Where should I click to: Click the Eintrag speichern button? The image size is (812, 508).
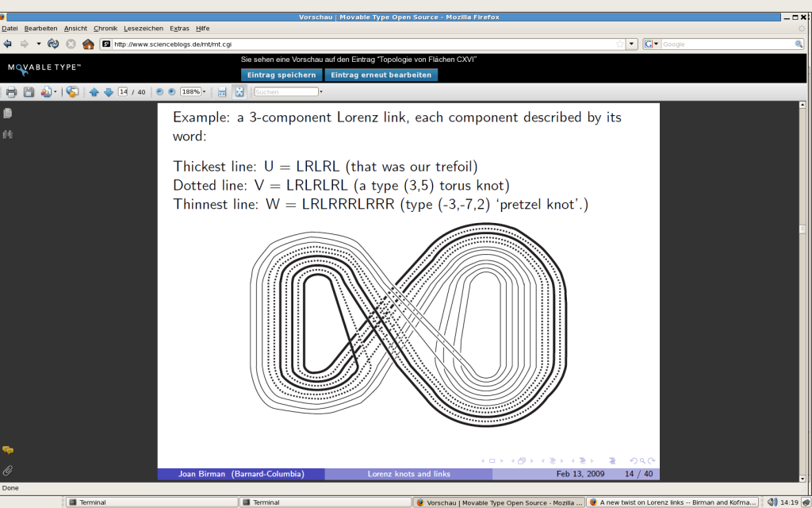282,75
